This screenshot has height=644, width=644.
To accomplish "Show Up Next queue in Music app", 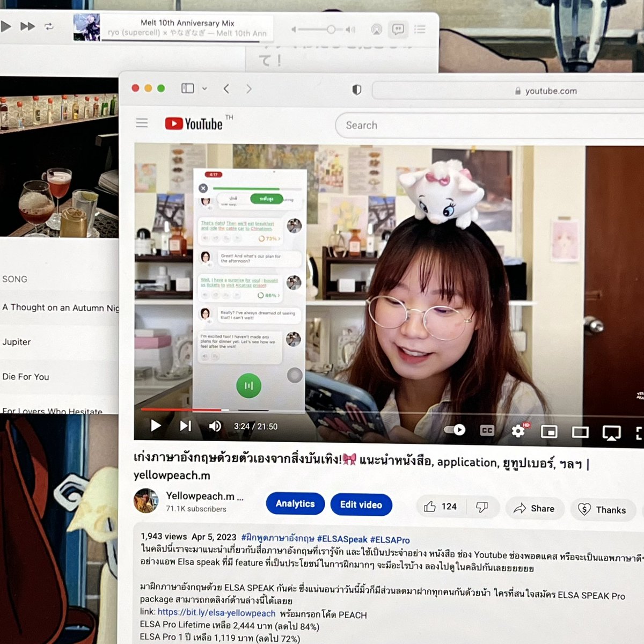I will 420,29.
